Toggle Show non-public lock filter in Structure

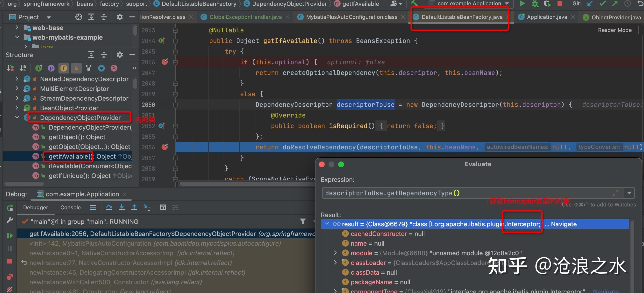76,68
